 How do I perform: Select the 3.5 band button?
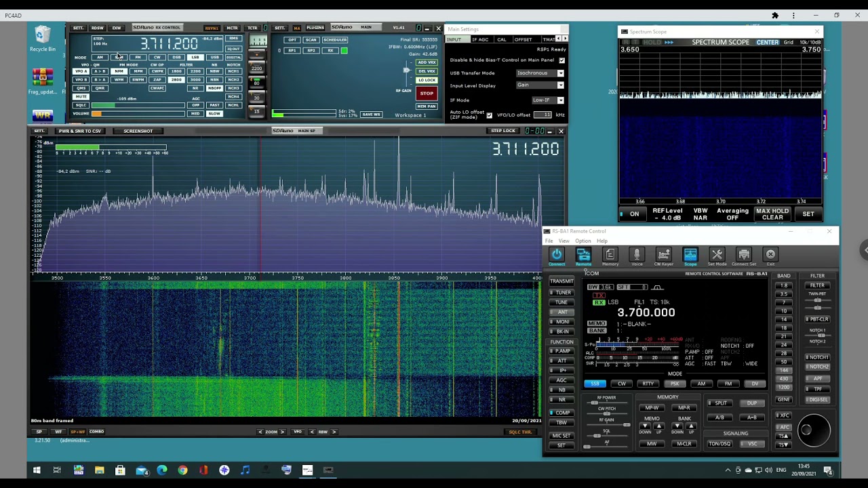[x=784, y=294]
